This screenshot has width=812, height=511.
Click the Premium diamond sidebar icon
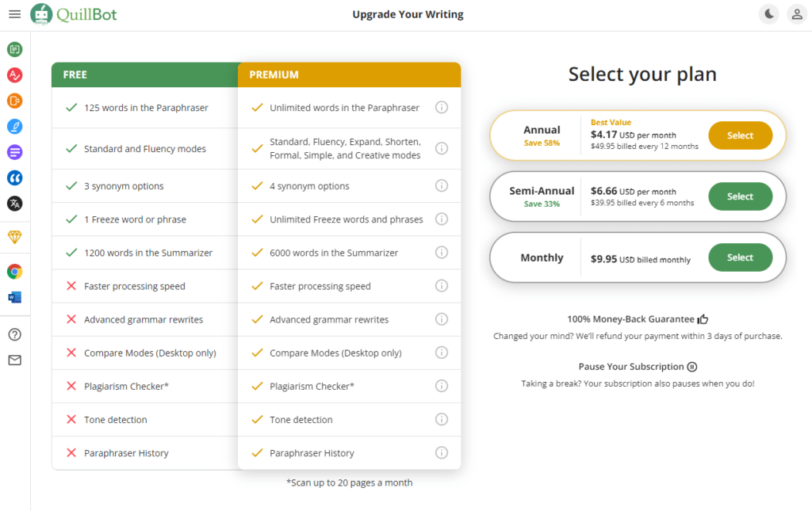point(14,237)
